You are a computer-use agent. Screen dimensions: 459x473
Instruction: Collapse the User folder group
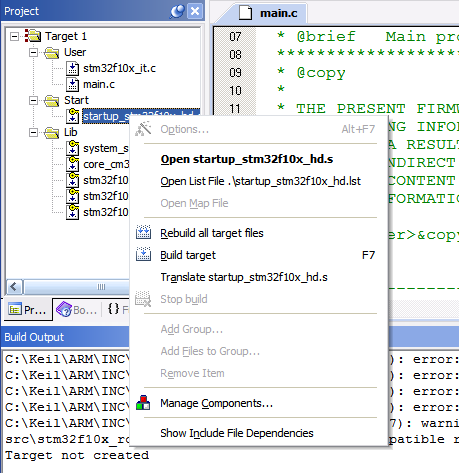tap(33, 52)
